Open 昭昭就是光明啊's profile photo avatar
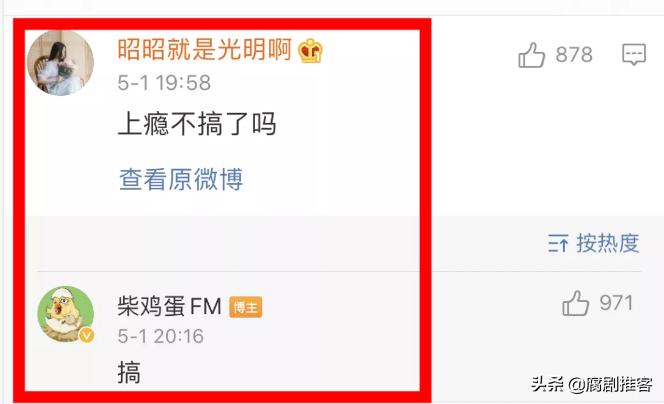This screenshot has width=664, height=404. [x=60, y=63]
